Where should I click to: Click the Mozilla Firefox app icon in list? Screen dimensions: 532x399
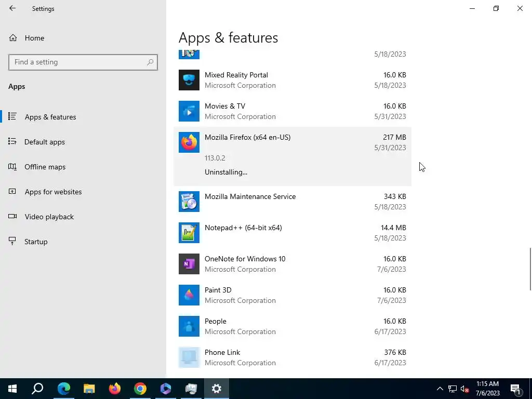tap(189, 142)
